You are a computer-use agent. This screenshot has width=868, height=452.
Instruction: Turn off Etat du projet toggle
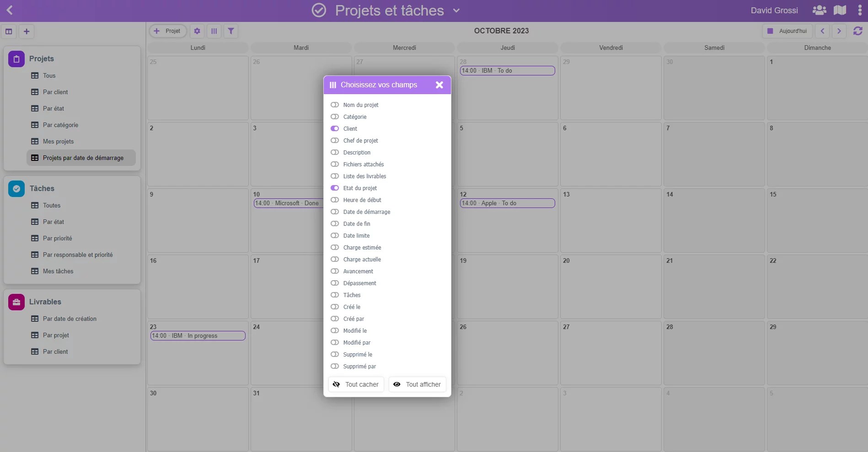click(335, 188)
